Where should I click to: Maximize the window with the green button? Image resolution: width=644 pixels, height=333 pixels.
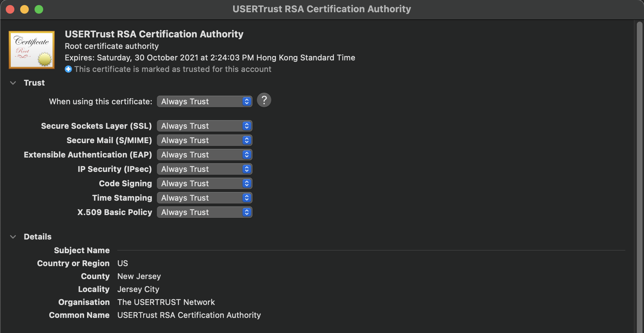coord(39,9)
